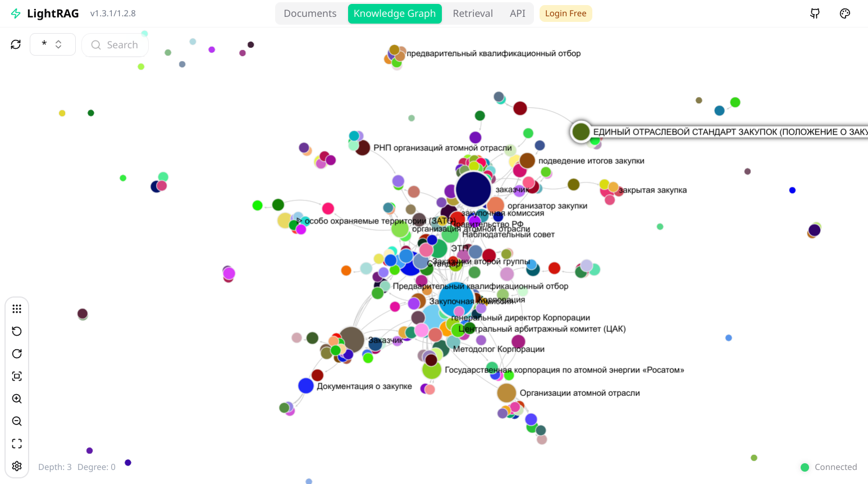868x484 pixels.
Task: Zoom in on the graph
Action: point(17,399)
